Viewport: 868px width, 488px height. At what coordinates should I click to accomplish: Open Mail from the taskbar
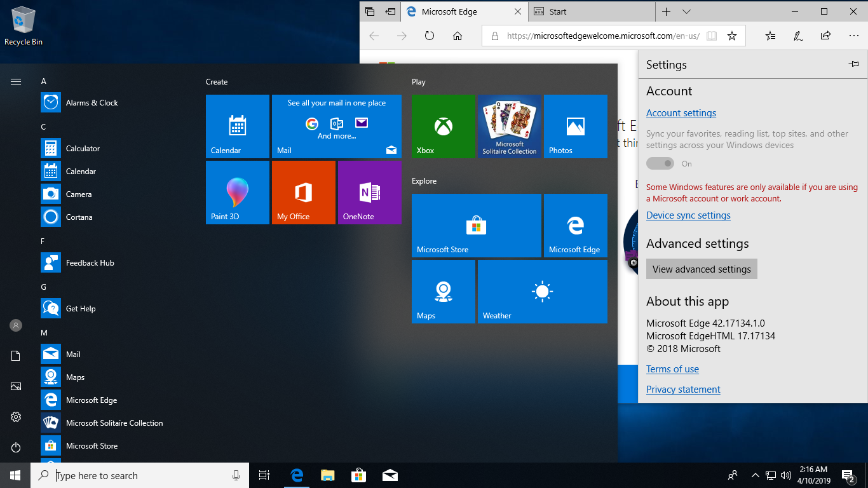pyautogui.click(x=390, y=475)
